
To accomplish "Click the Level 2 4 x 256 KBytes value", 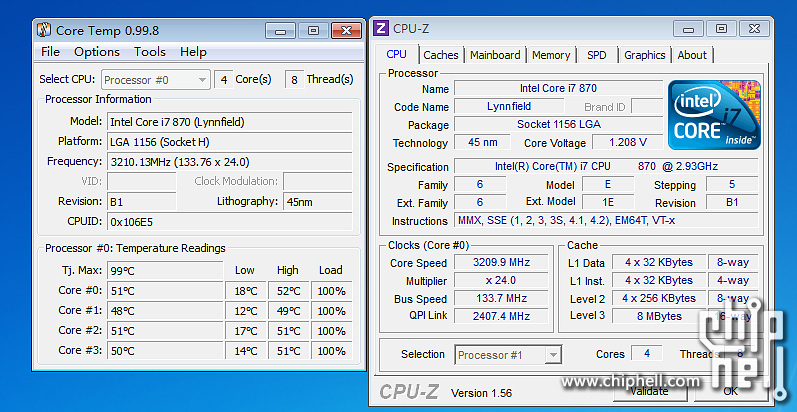I will [659, 298].
